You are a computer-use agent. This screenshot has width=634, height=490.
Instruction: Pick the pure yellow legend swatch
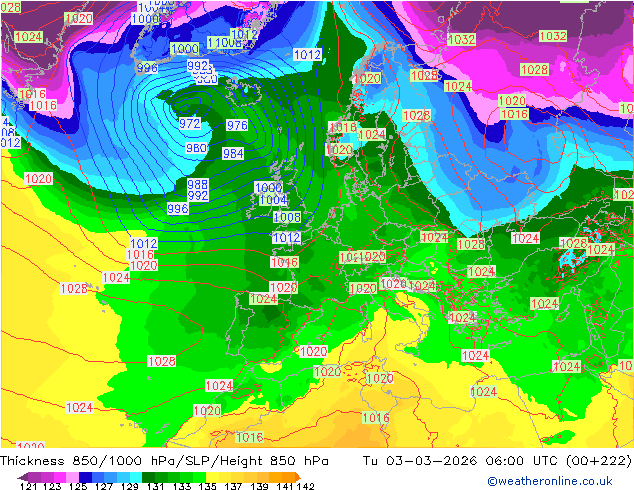pyautogui.click(x=212, y=477)
